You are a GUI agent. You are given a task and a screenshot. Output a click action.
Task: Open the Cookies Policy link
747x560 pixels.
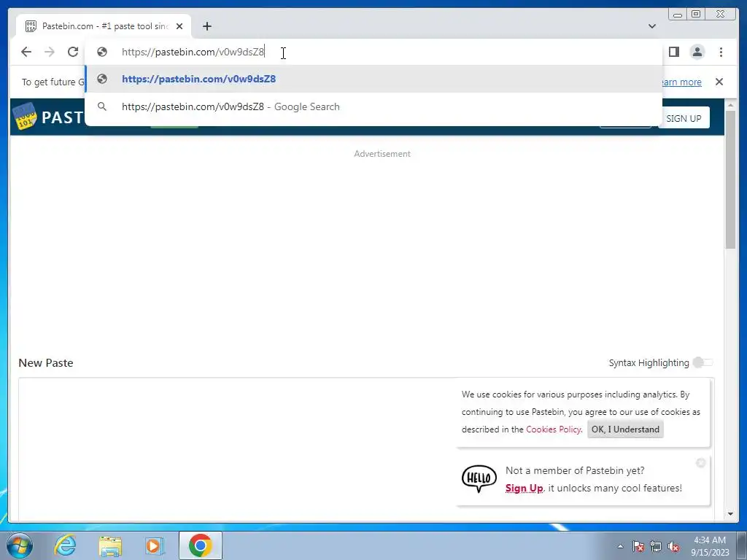(553, 429)
